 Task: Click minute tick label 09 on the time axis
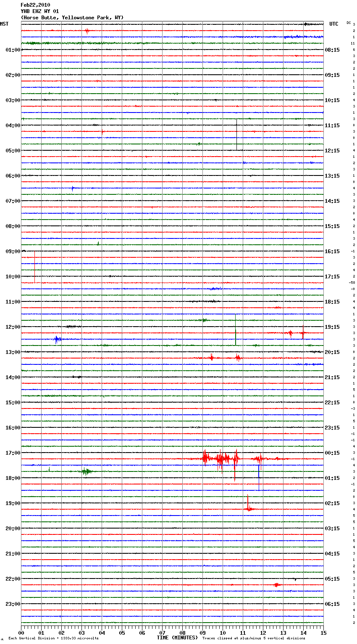tap(202, 633)
